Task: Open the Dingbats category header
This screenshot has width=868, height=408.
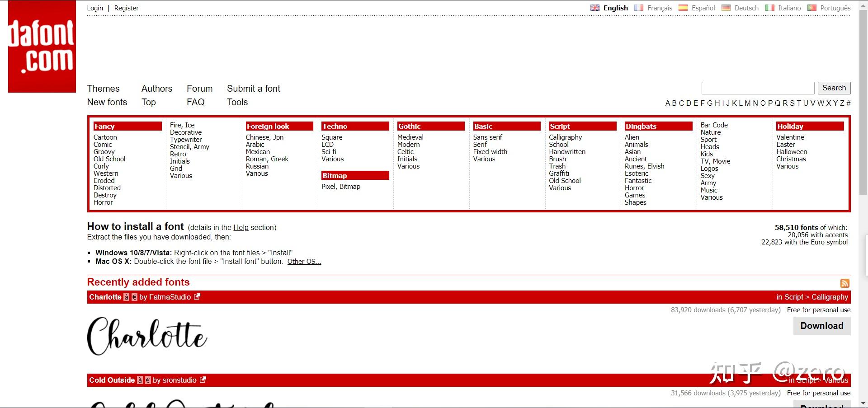Action: tap(658, 126)
